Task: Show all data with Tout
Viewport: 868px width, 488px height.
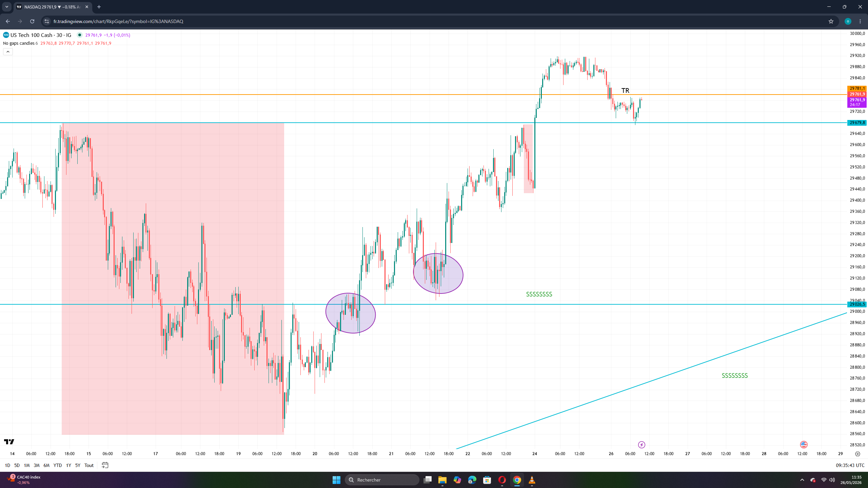Action: tap(89, 465)
